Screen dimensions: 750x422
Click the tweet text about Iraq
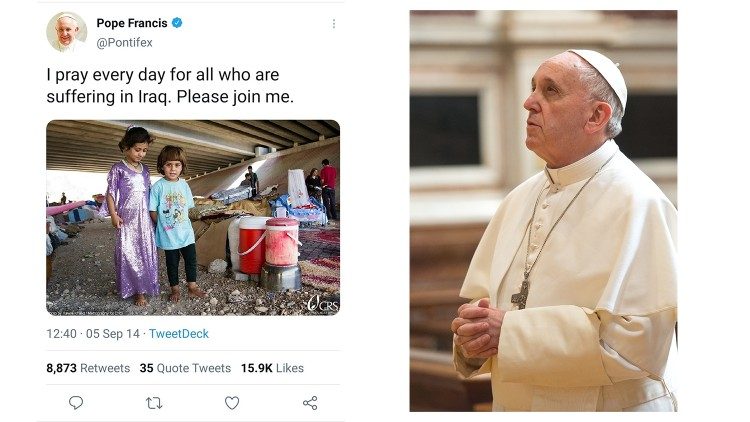click(176, 86)
